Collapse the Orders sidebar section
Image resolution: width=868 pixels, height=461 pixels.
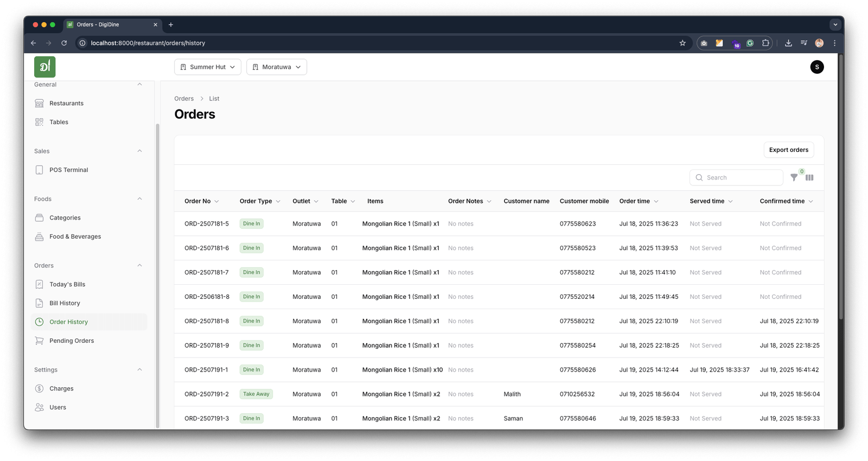[x=139, y=265]
